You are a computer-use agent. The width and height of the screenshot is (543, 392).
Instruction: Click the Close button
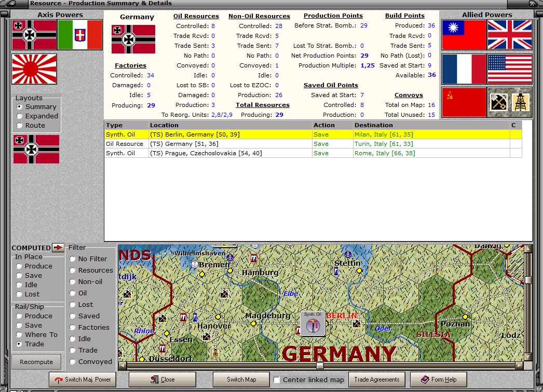coord(162,380)
